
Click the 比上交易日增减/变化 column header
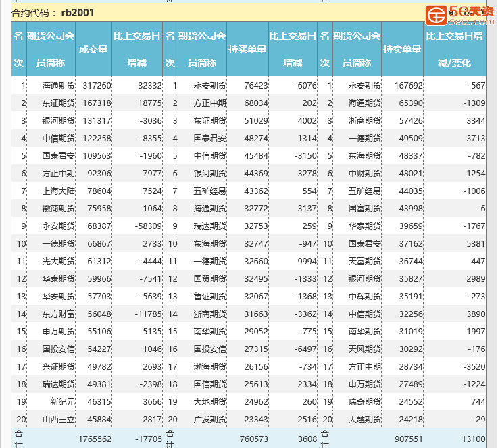click(455, 49)
